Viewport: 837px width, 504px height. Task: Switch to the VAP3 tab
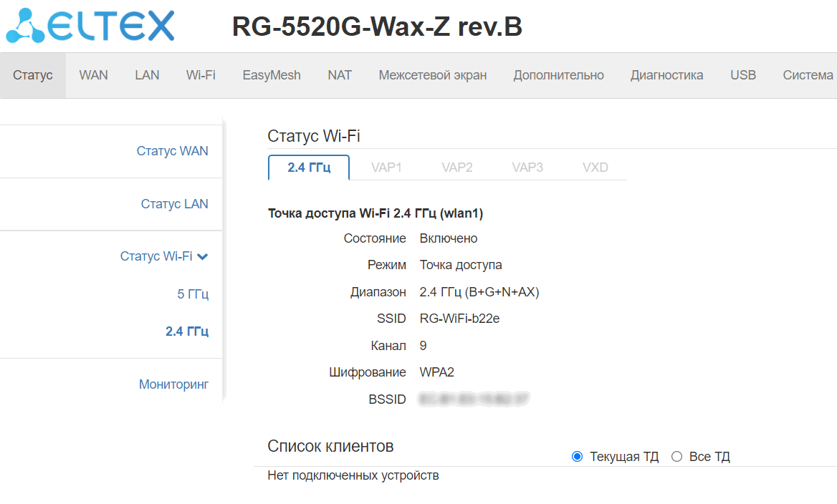[x=527, y=168]
